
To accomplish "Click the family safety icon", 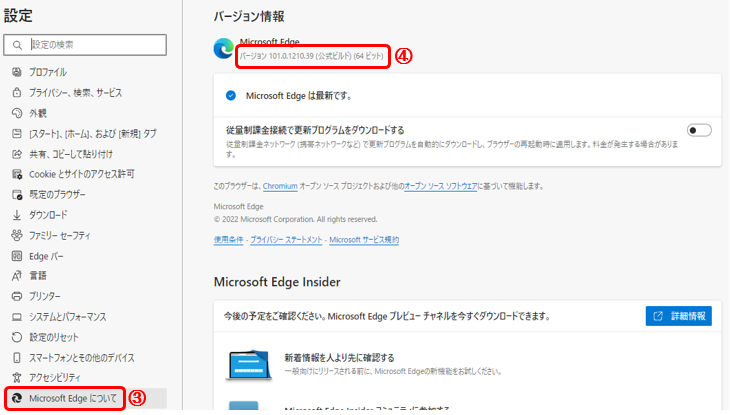I will point(17,235).
